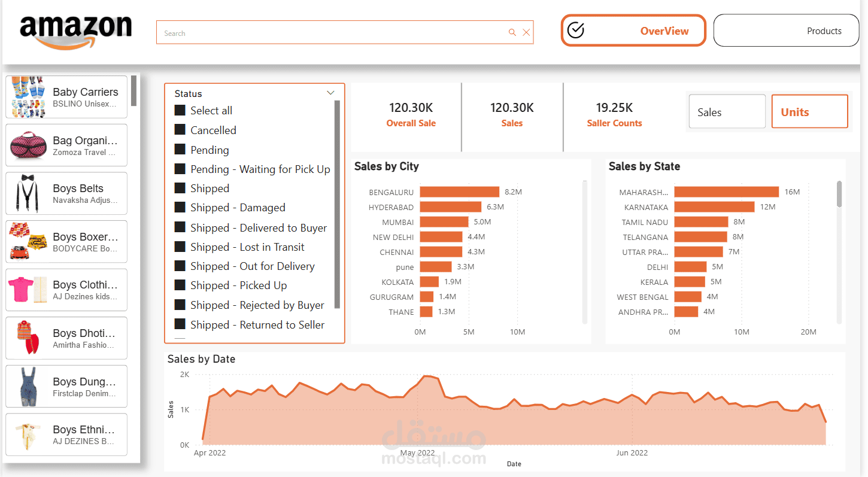Click the Sales by Date chart title

201,359
